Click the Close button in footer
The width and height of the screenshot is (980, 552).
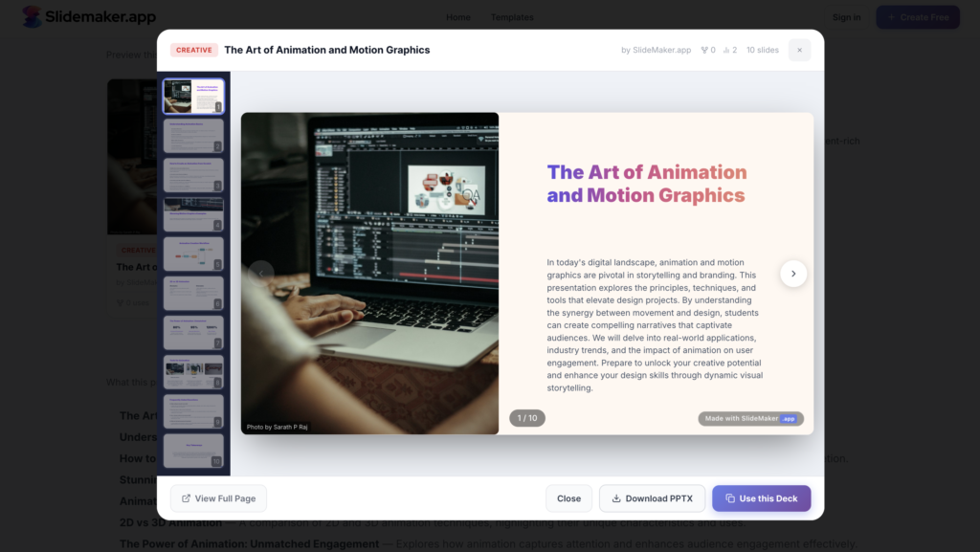[x=568, y=498]
